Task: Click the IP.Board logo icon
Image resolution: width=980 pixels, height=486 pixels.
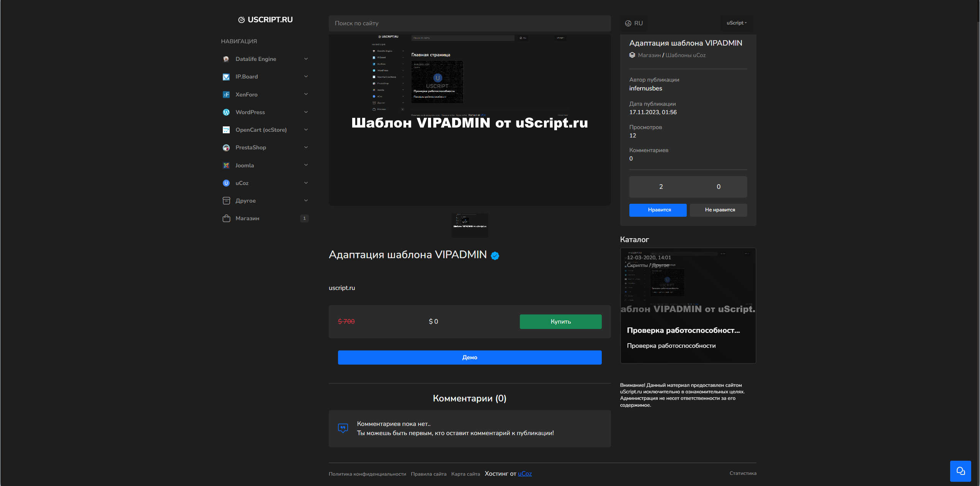Action: (x=226, y=77)
